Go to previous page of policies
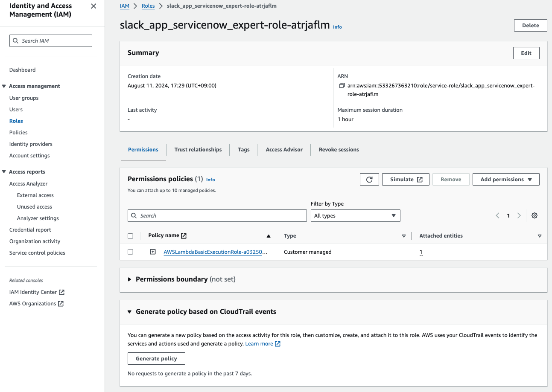 (497, 216)
